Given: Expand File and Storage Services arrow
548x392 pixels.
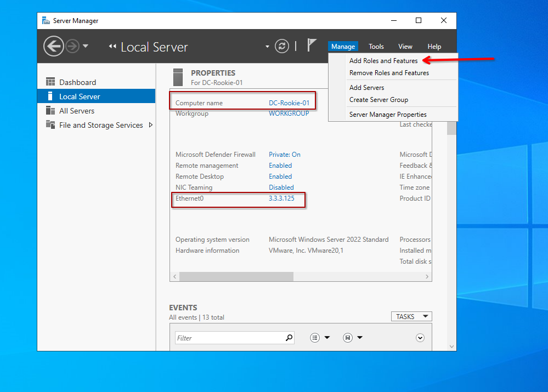Looking at the screenshot, I should [151, 125].
